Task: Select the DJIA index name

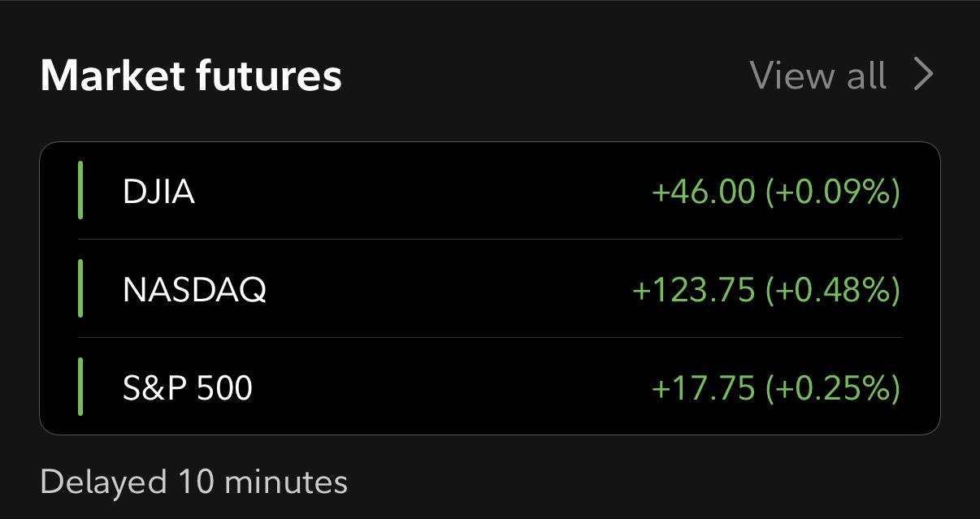Action: (x=158, y=192)
